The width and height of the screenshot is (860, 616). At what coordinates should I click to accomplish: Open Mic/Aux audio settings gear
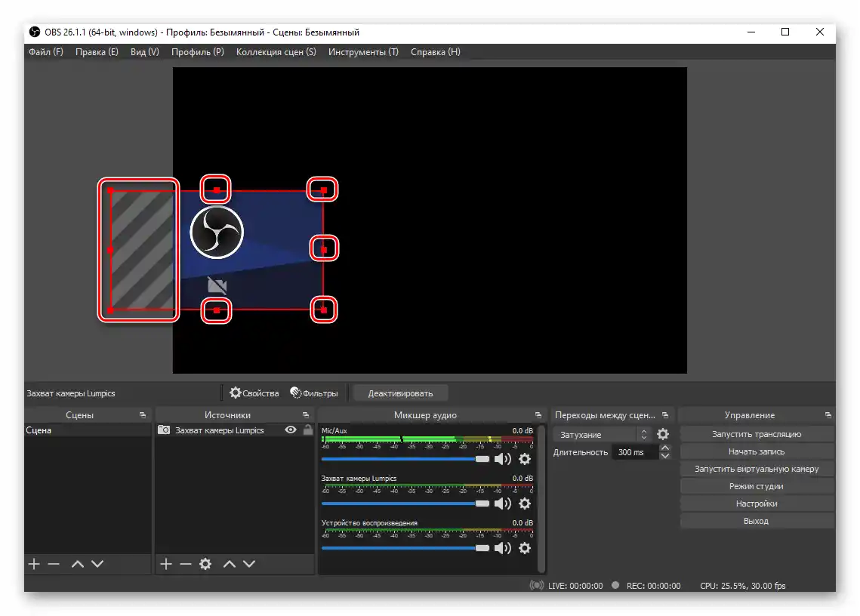coord(525,459)
